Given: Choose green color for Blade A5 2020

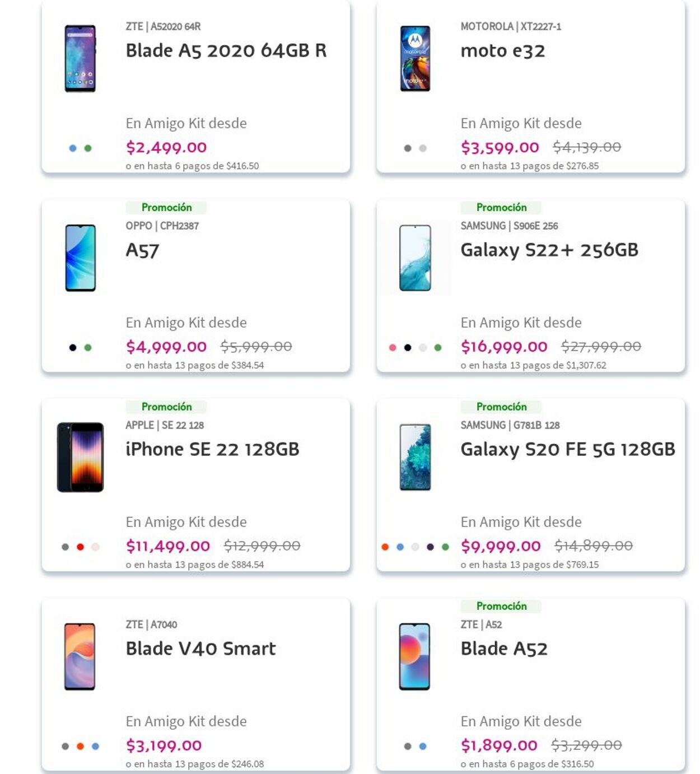Looking at the screenshot, I should coord(88,148).
